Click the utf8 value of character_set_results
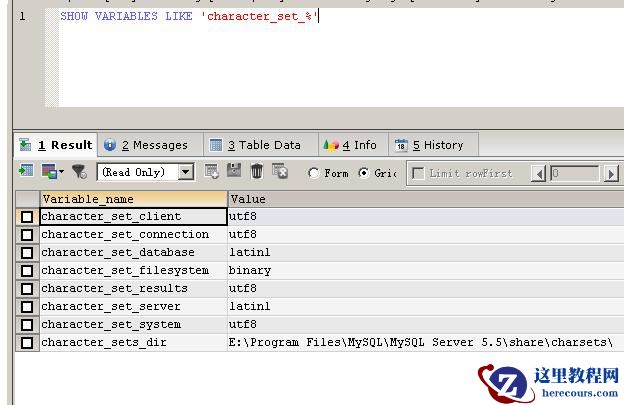624x405 pixels. coord(243,288)
